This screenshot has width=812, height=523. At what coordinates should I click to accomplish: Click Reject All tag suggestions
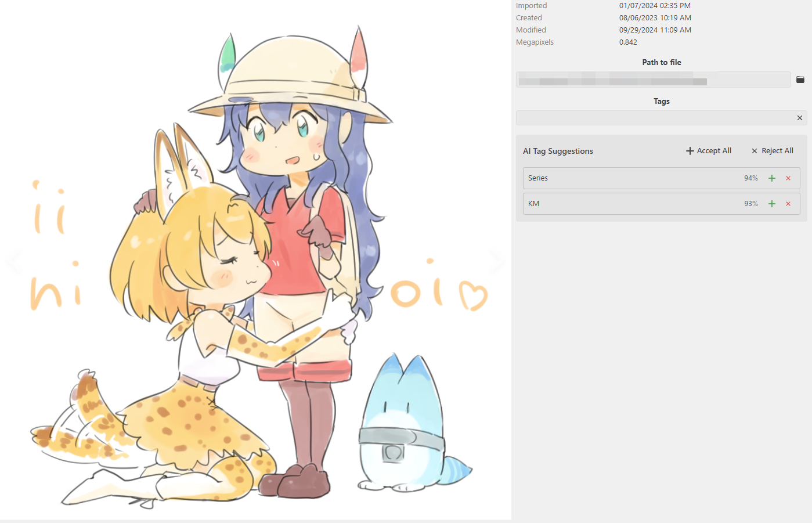pos(773,151)
